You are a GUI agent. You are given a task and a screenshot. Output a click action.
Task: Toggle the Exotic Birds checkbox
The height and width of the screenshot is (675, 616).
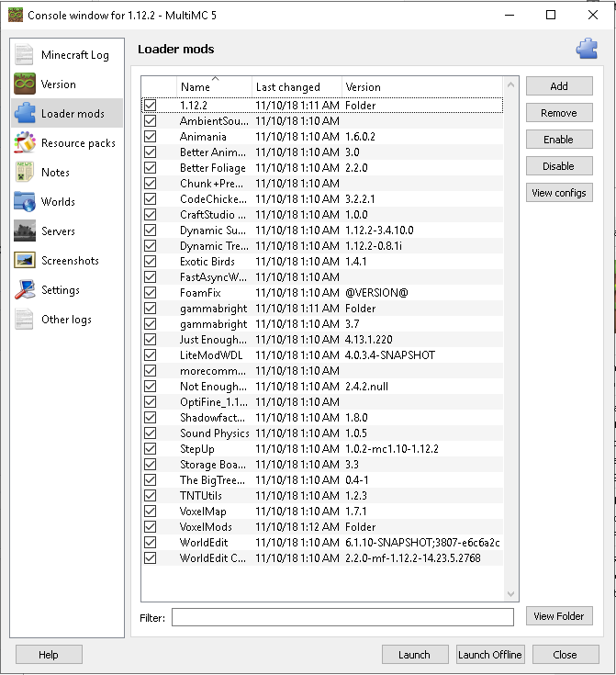[151, 262]
